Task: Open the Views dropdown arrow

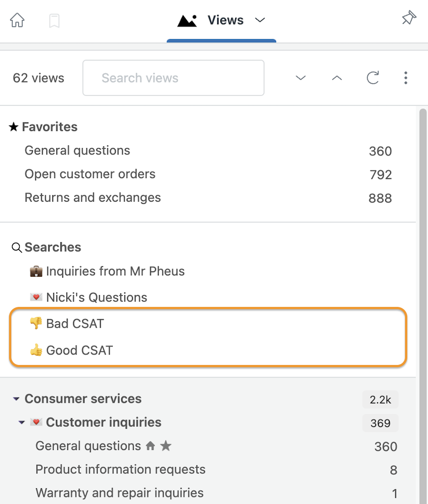Action: [x=260, y=20]
